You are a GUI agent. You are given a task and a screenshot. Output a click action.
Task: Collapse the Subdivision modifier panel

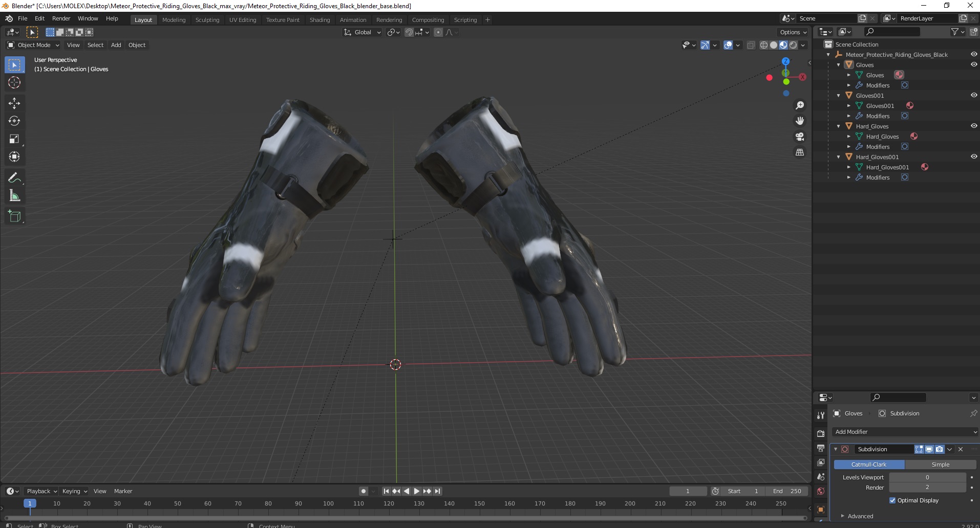click(836, 449)
